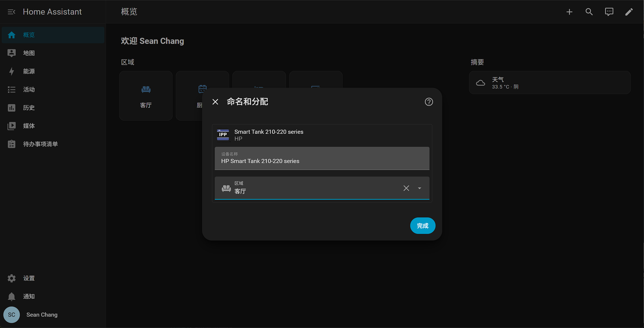Click the Smart Tank 210-220 series text
The image size is (644, 328).
click(269, 132)
